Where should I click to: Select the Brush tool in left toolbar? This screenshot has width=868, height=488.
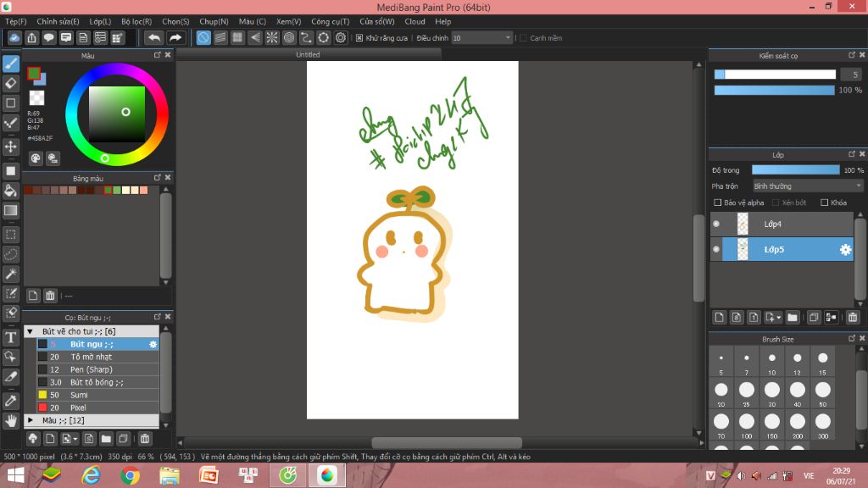pyautogui.click(x=10, y=64)
